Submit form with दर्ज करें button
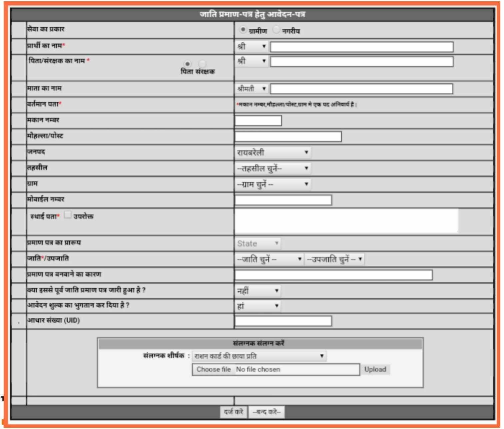The image size is (504, 429). click(234, 412)
